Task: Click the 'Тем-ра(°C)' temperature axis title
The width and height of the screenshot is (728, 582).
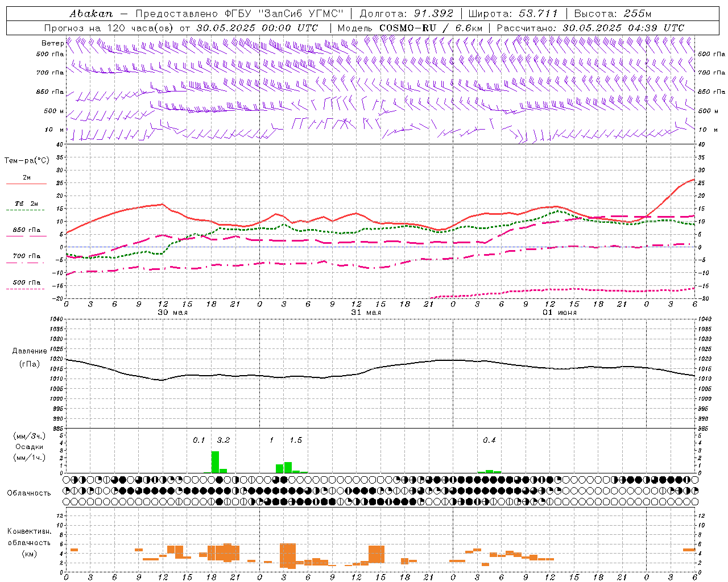Action: click(x=27, y=161)
